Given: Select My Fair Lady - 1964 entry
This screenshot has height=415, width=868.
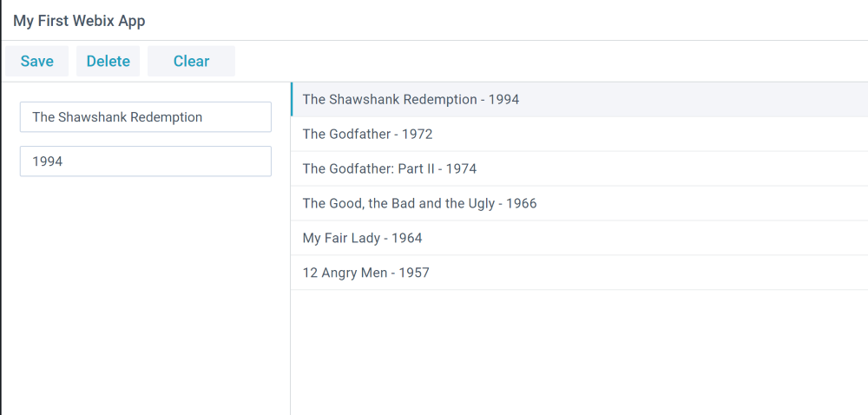Looking at the screenshot, I should 362,238.
